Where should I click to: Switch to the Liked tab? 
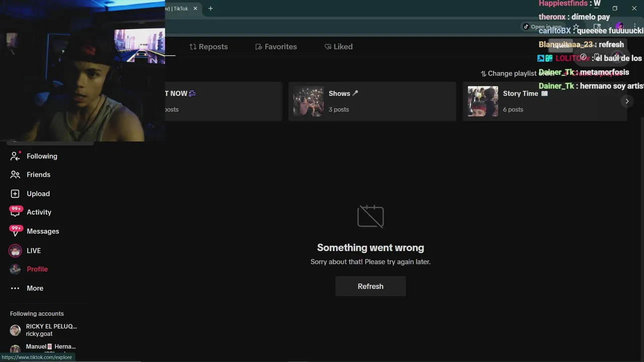(338, 47)
